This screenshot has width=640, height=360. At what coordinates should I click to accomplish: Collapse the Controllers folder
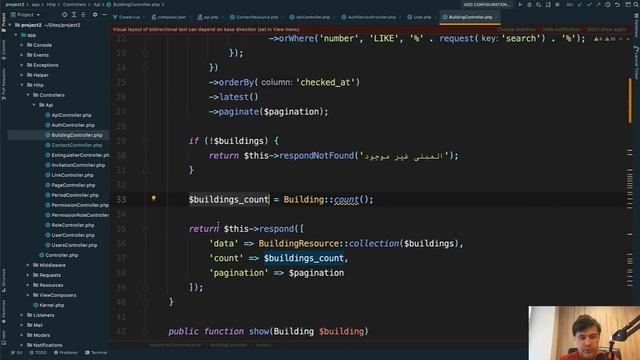[28, 95]
